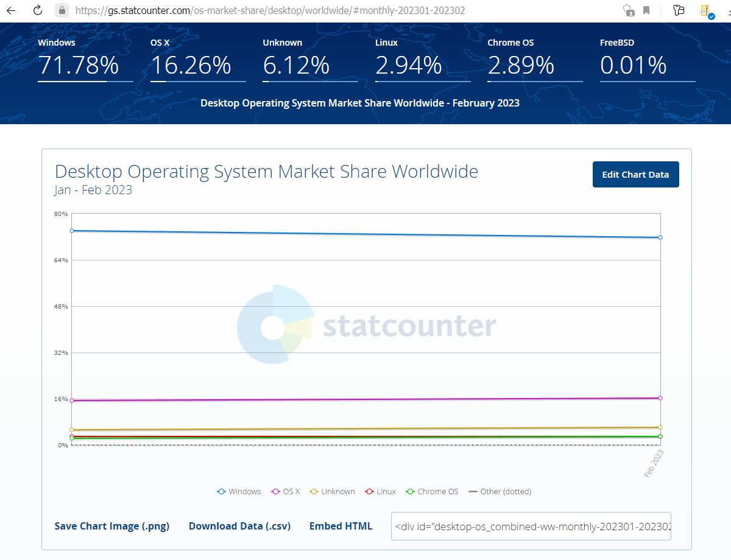731x560 pixels.
Task: Click Windows Feb 2023 data point
Action: 660,237
